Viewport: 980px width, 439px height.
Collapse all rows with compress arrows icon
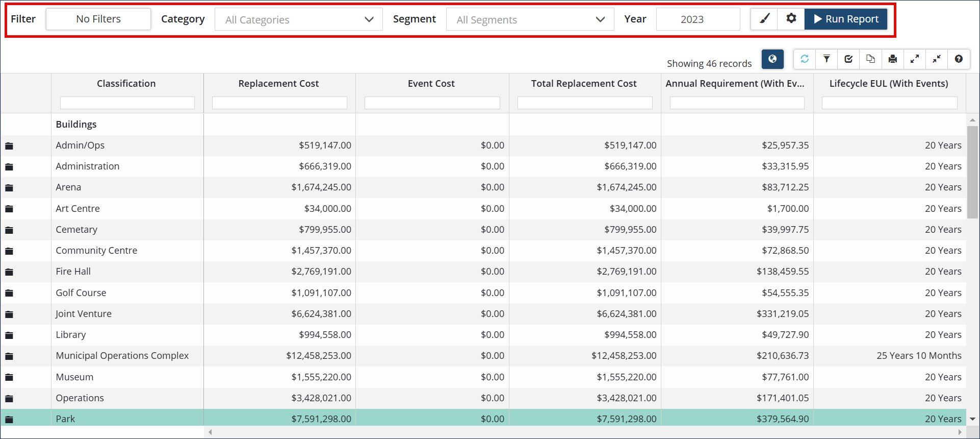(937, 59)
